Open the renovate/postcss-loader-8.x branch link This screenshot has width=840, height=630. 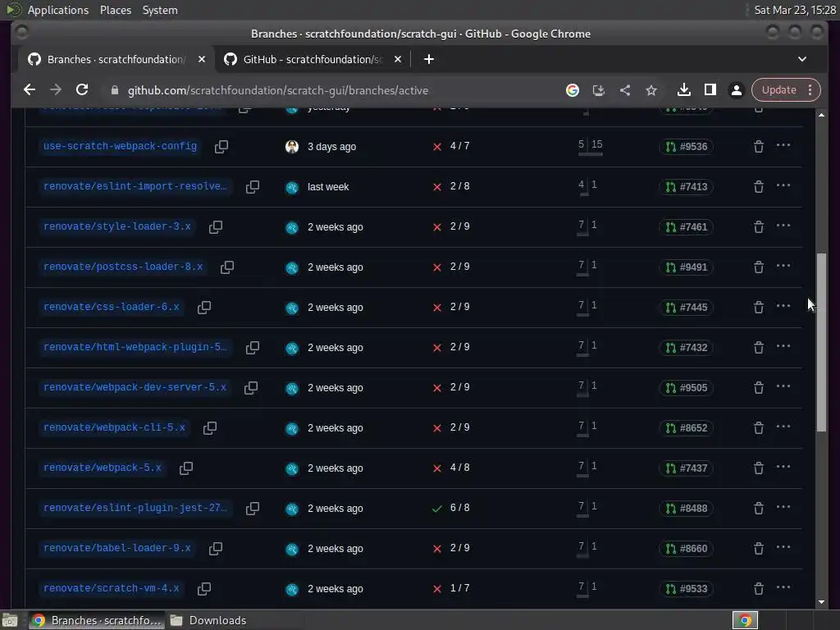click(123, 267)
